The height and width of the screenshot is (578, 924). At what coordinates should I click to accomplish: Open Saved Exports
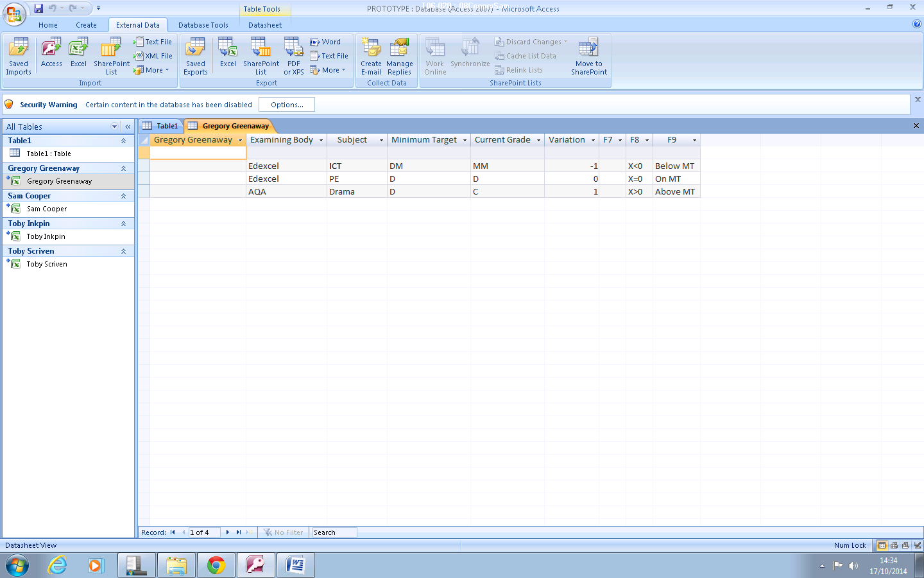[196, 57]
